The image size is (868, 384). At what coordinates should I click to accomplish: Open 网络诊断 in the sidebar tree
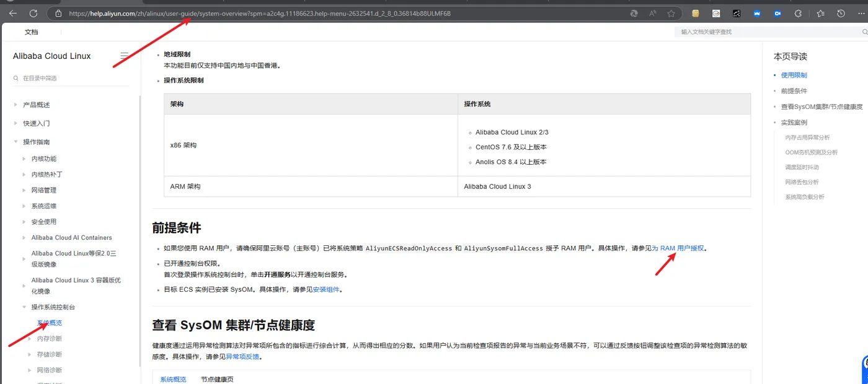click(x=50, y=370)
